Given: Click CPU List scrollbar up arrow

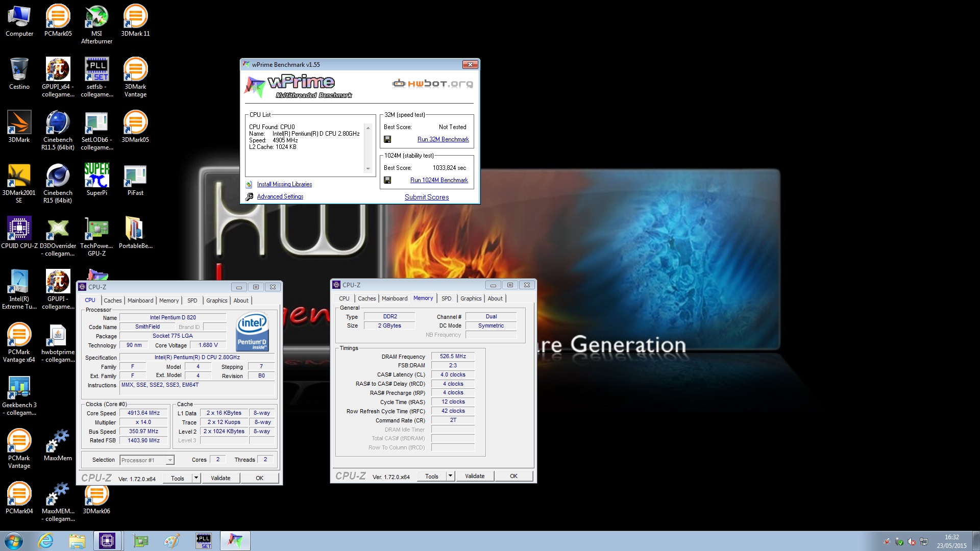Looking at the screenshot, I should [368, 127].
